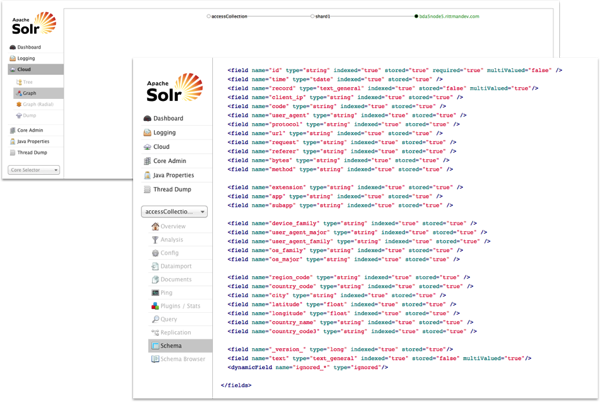Click the Query magnifier icon
Image resolution: width=600 pixels, height=402 pixels.
pyautogui.click(x=155, y=319)
